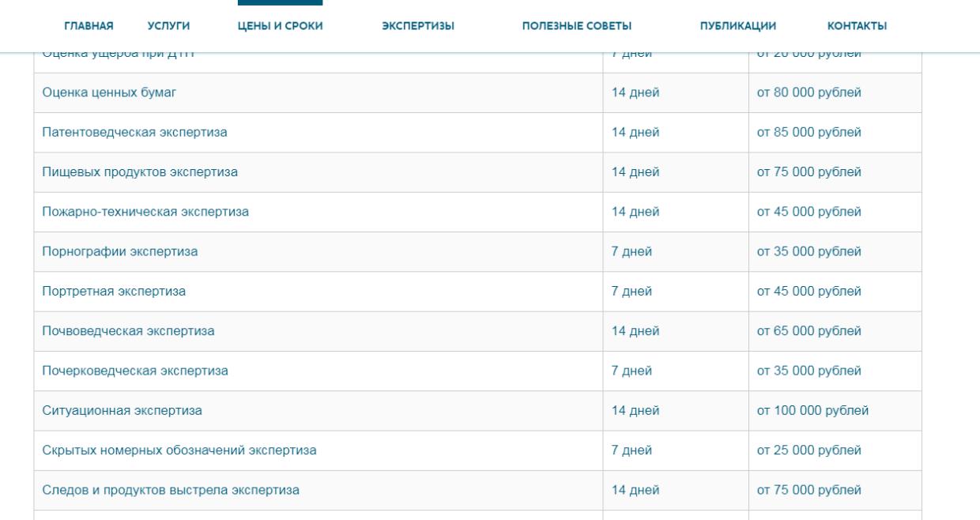Viewport: 980px width, 520px height.
Task: Open the Оценка ценных бумаг link
Action: click(x=109, y=92)
